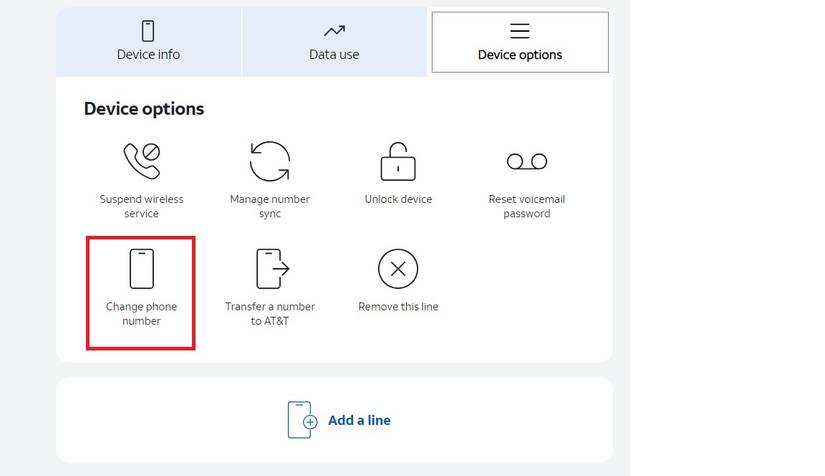Choose the "Remove this line" text label
The height and width of the screenshot is (476, 825).
pos(398,306)
